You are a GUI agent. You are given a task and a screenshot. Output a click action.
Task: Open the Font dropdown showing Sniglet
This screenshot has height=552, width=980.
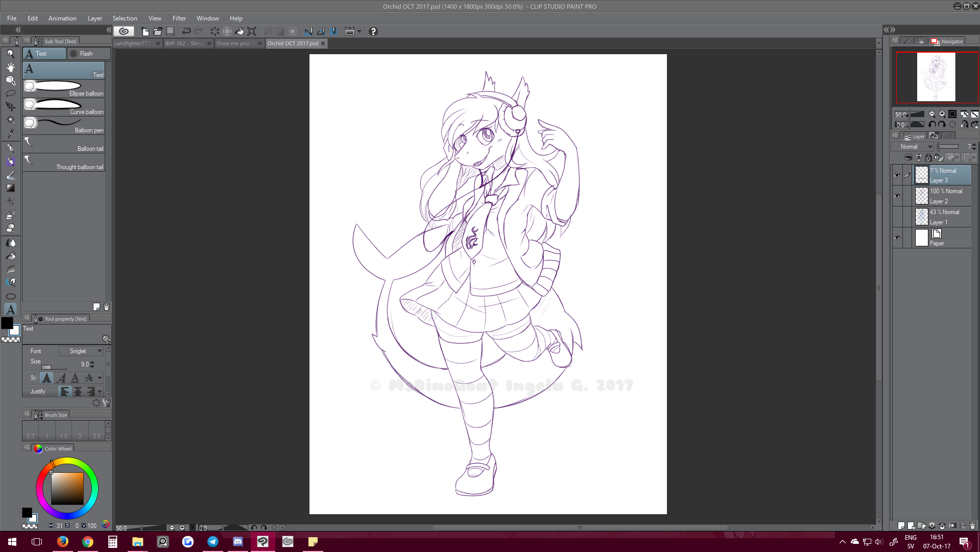[x=81, y=351]
